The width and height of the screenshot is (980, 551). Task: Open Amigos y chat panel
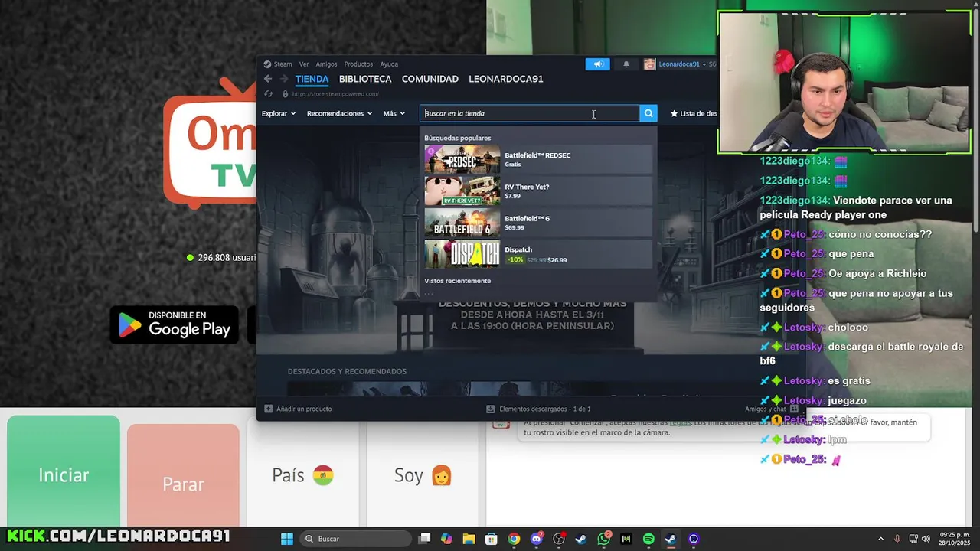[772, 409]
